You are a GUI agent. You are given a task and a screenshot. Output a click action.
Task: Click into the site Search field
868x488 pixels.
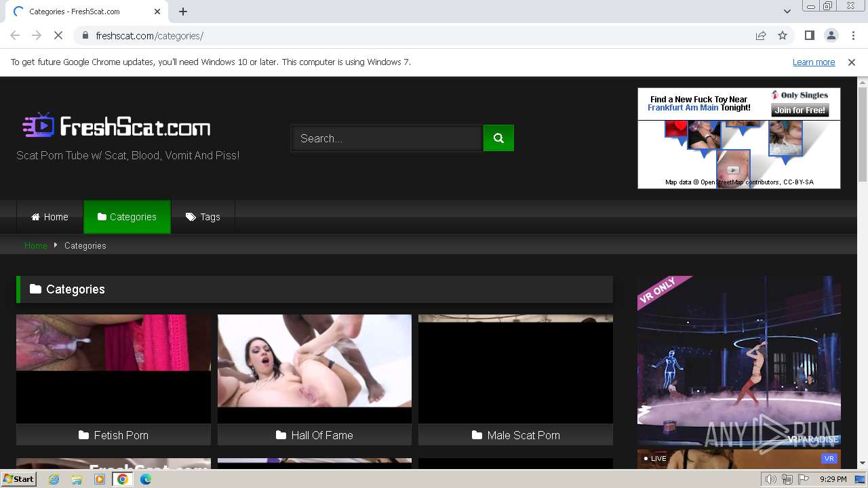[387, 138]
